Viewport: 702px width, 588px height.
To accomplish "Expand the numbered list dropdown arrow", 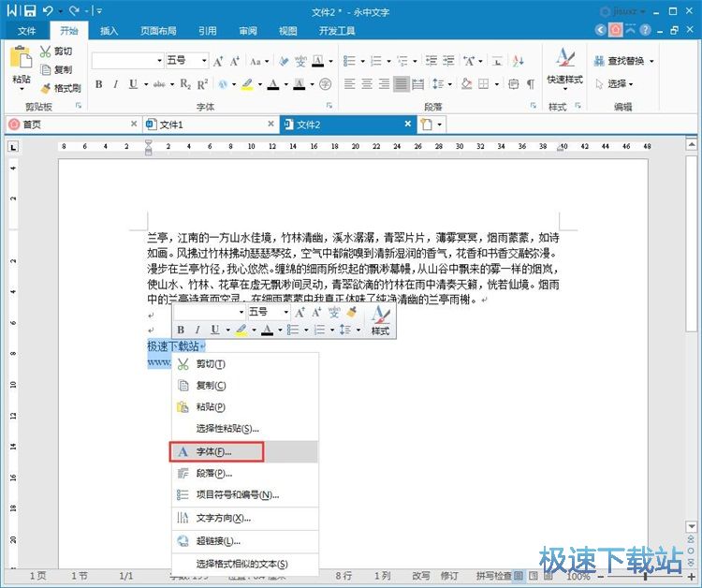I will pyautogui.click(x=388, y=62).
